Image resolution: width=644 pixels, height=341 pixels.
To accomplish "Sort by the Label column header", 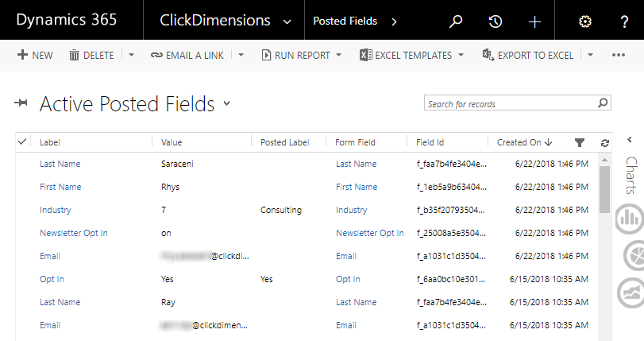I will coord(50,142).
